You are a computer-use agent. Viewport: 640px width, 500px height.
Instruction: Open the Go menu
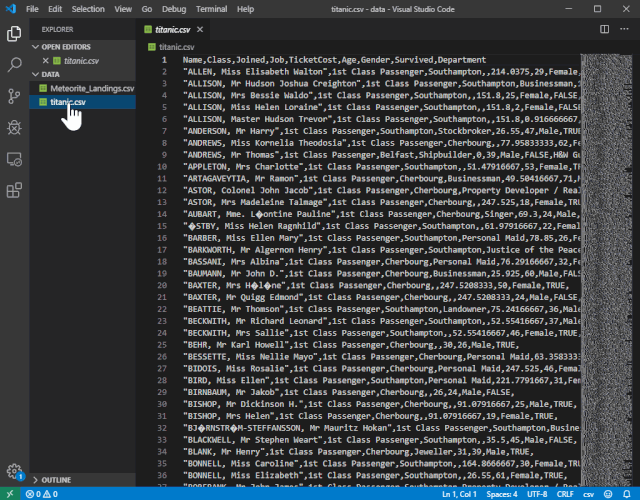[x=147, y=9]
